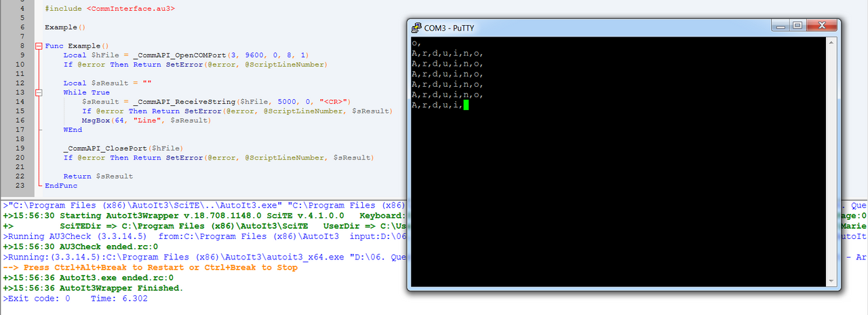This screenshot has width=868, height=315.
Task: Maximize the COM3 PuTTY window
Action: (x=797, y=26)
